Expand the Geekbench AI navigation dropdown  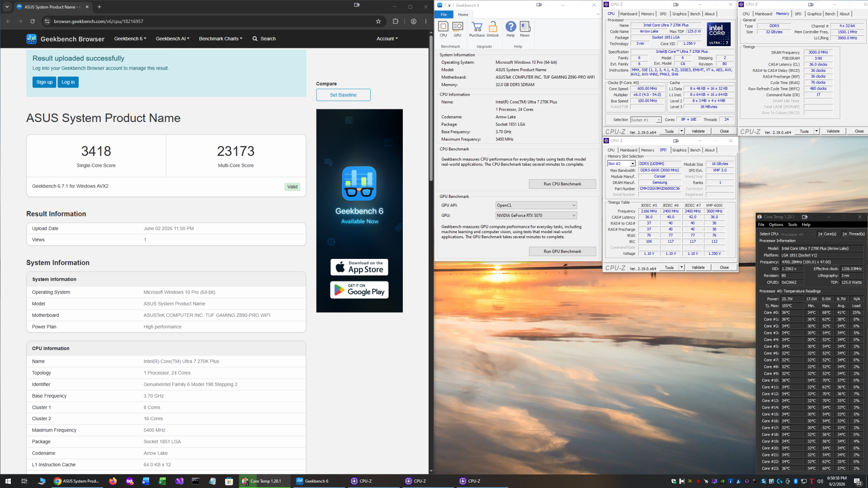173,39
